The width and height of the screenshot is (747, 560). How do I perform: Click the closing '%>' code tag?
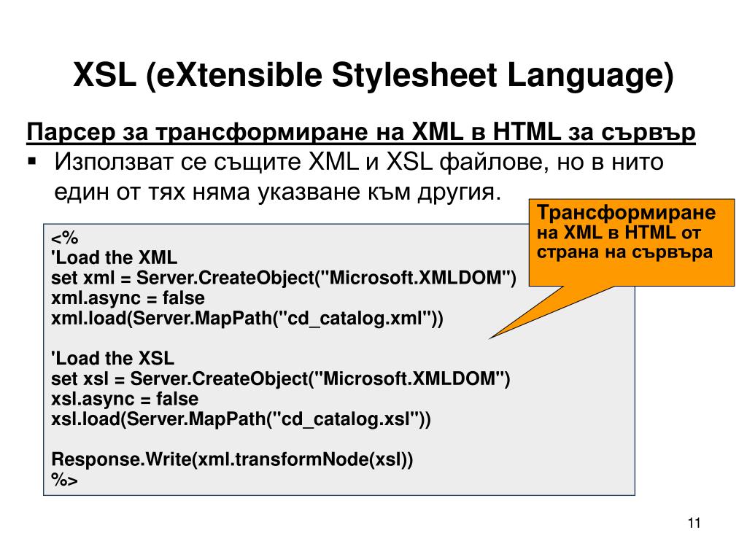pyautogui.click(x=64, y=480)
